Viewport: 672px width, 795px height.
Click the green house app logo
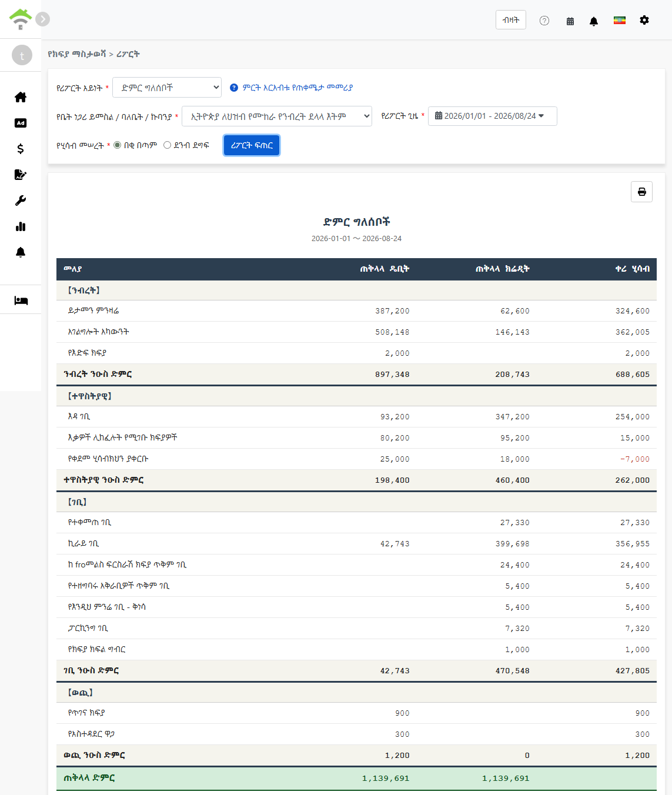click(x=21, y=19)
